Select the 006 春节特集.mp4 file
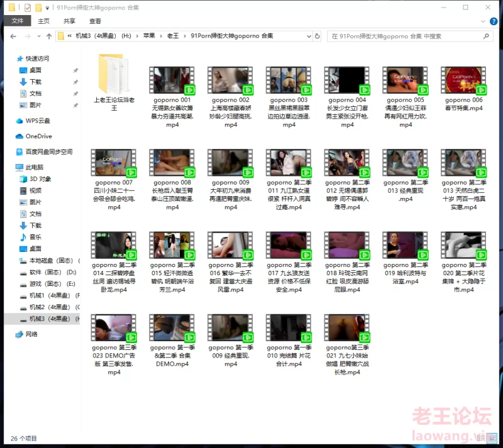This screenshot has width=503, height=448. pyautogui.click(x=463, y=89)
